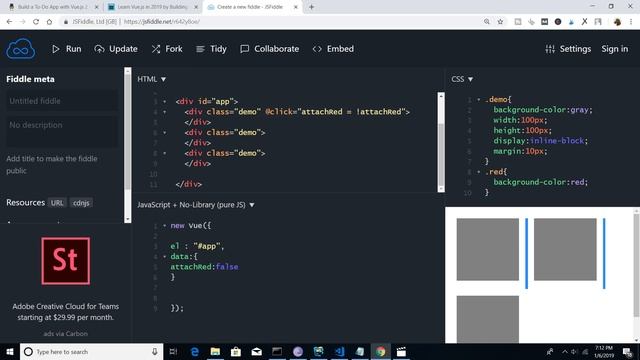This screenshot has width=640, height=360.
Task: Click the third gray demo box in result
Action: [488, 320]
